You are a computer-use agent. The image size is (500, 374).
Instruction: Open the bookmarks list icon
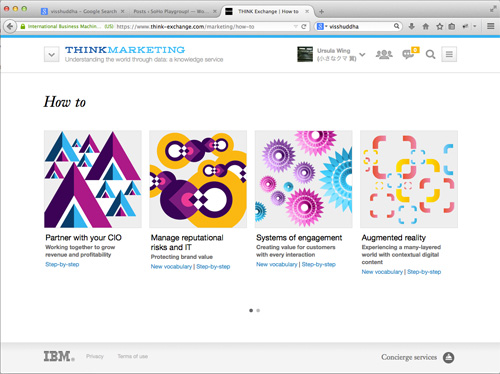point(452,26)
